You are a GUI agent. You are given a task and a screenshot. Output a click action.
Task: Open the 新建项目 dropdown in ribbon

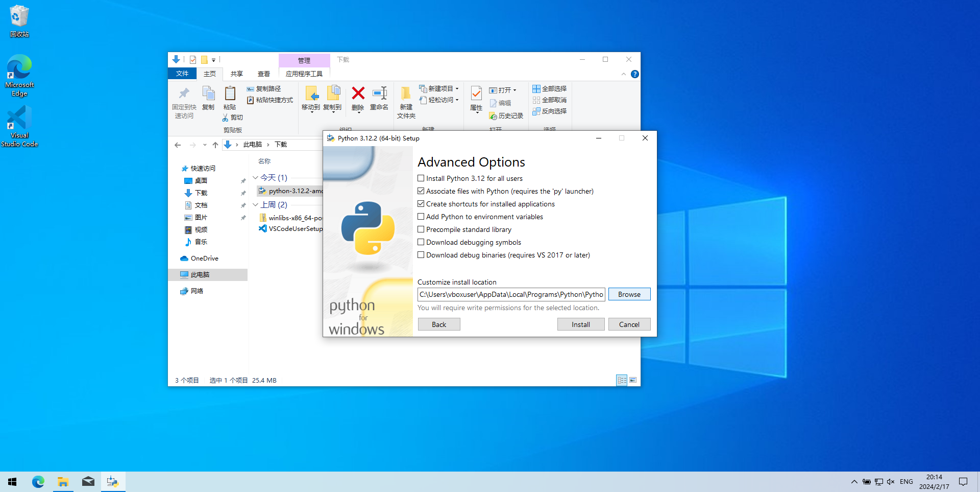coord(439,89)
